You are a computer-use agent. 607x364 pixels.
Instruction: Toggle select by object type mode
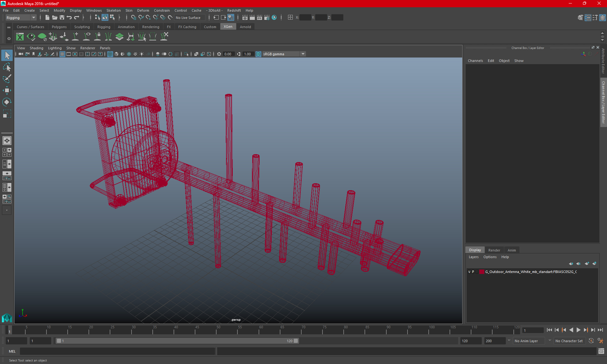pos(105,18)
